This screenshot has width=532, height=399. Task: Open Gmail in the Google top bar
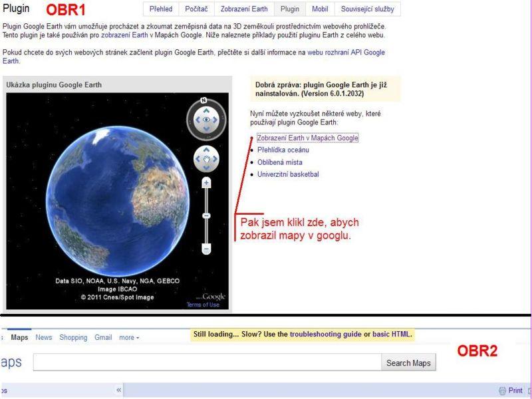[103, 338]
